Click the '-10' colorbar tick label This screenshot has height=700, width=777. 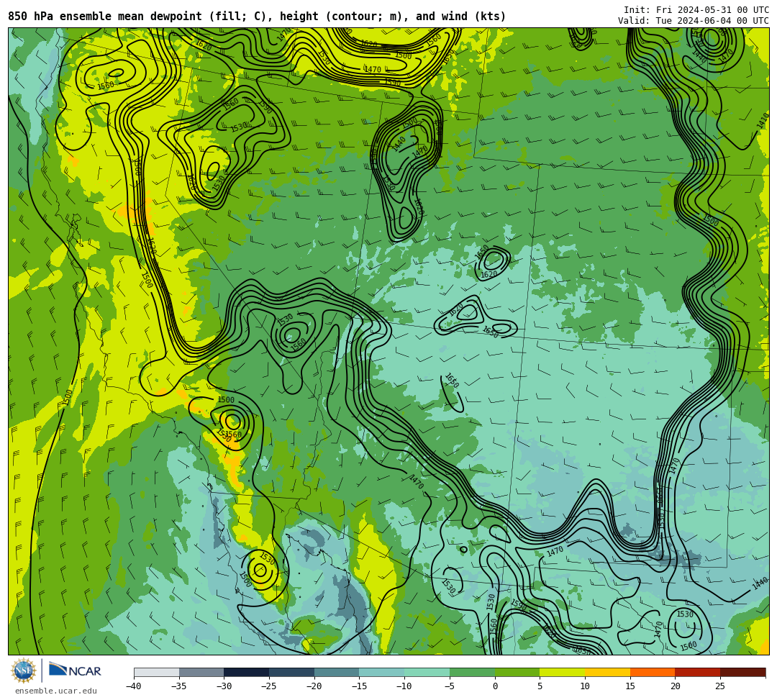404,686
